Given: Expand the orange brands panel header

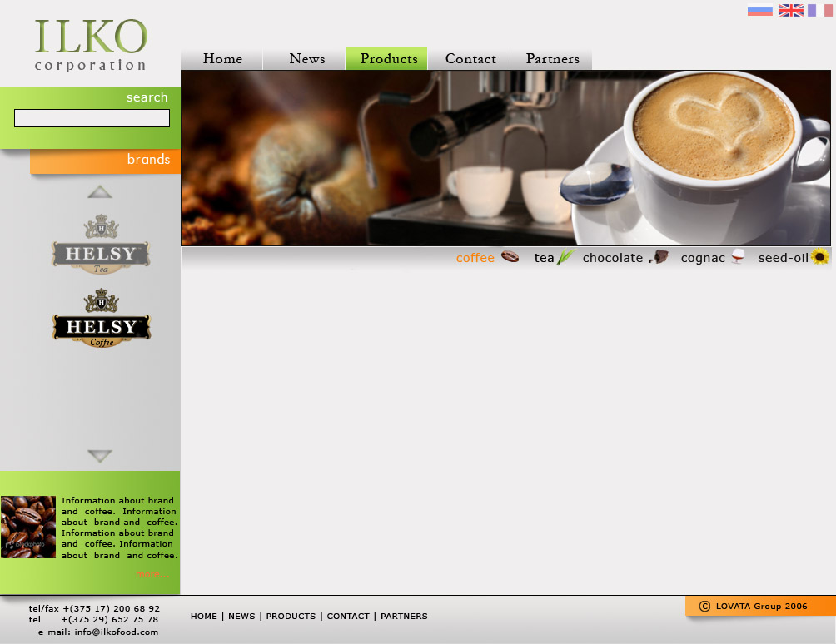Looking at the screenshot, I should click(149, 161).
